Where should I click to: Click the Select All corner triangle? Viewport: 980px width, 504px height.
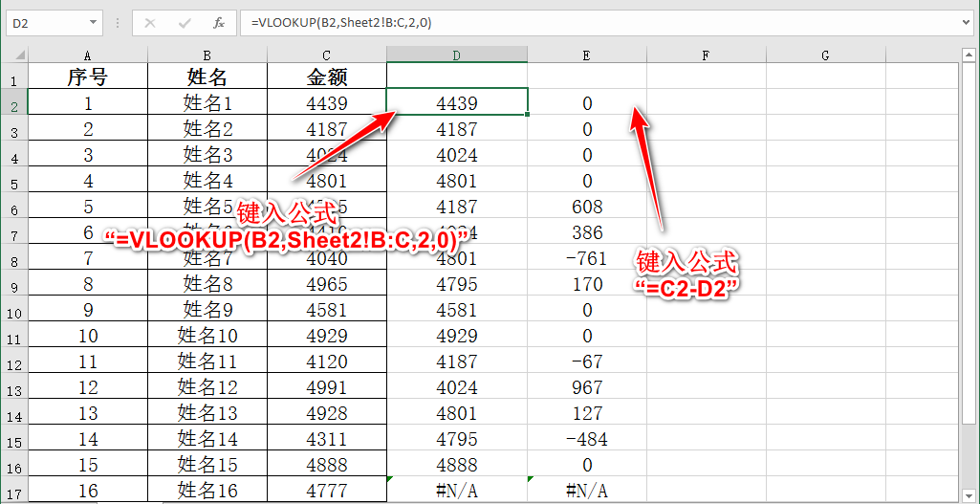pos(21,55)
